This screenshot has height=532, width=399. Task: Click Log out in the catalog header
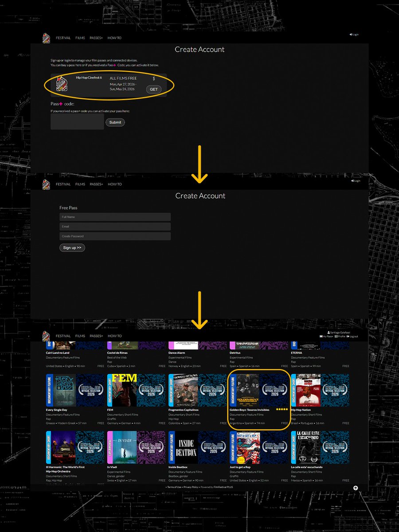click(353, 336)
